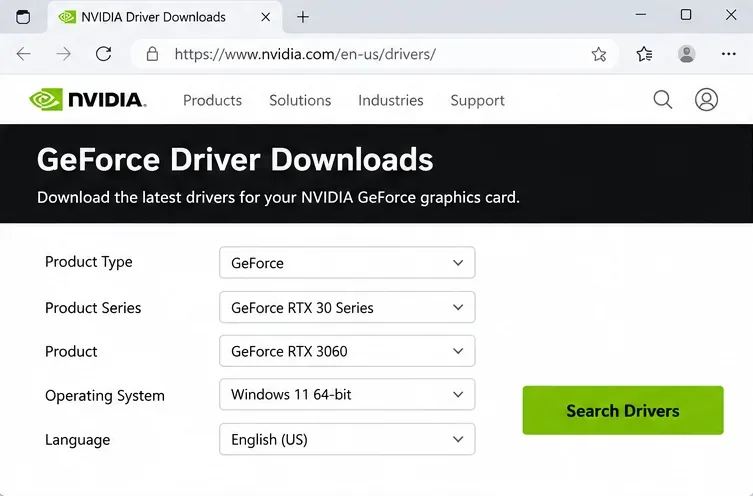753x496 pixels.
Task: Open the Support menu
Action: (477, 100)
